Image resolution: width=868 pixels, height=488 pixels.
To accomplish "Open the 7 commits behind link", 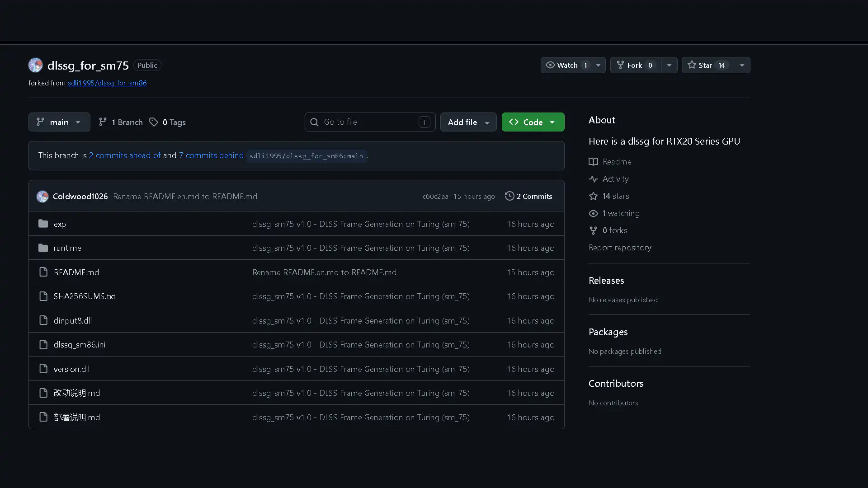I will click(211, 155).
